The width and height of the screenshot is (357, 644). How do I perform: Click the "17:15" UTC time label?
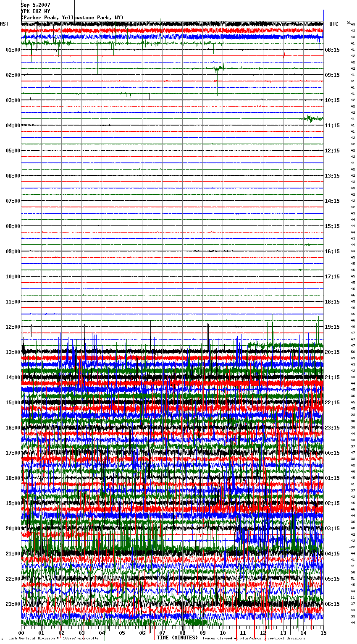pyautogui.click(x=332, y=277)
